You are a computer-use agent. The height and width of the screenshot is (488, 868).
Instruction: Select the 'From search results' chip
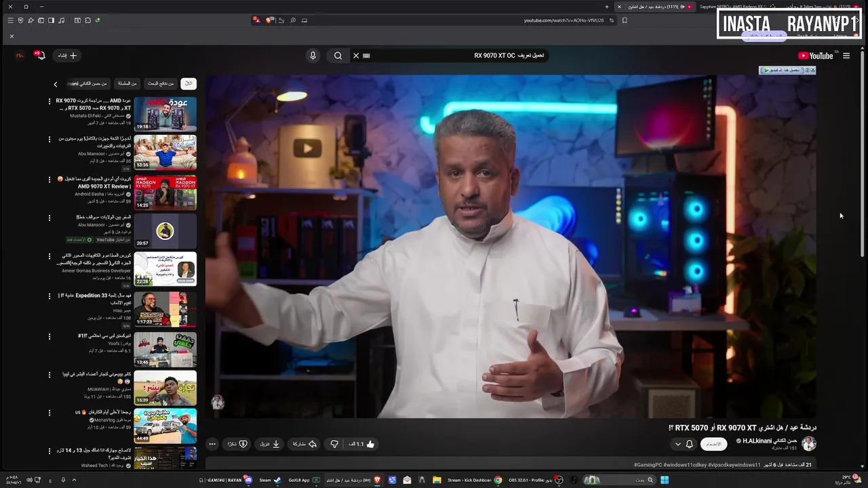point(161,83)
